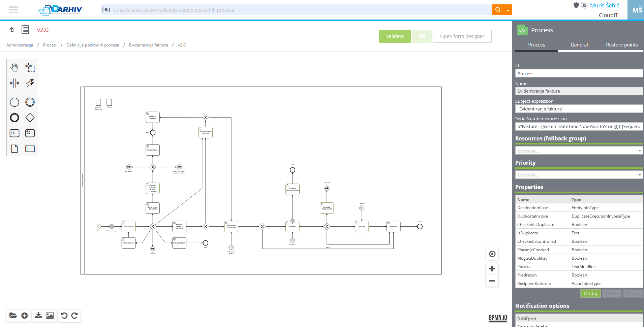
Task: Click the Id input field
Action: (x=579, y=73)
